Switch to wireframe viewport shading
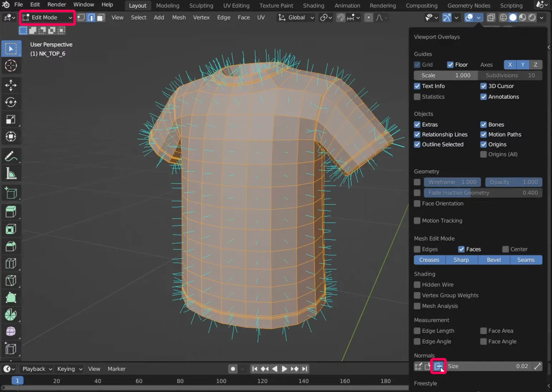This screenshot has height=392, width=552. pos(503,18)
